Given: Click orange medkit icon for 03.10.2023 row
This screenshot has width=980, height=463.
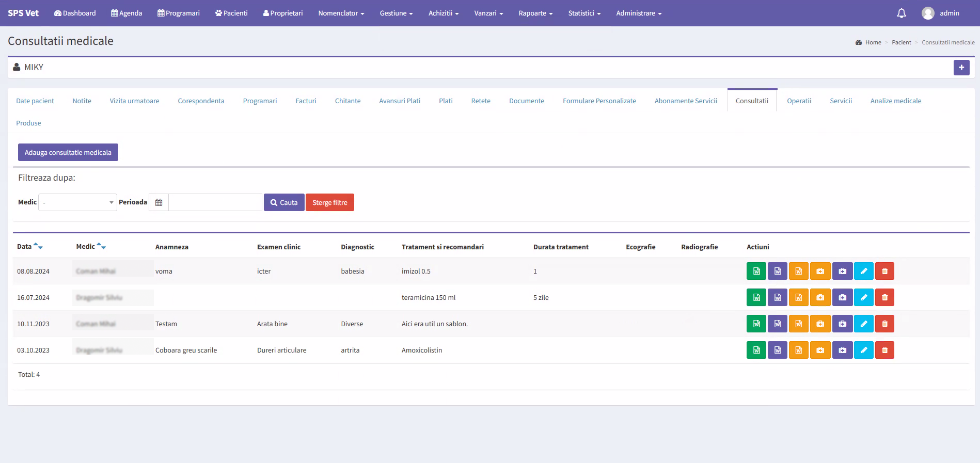Looking at the screenshot, I should 820,350.
